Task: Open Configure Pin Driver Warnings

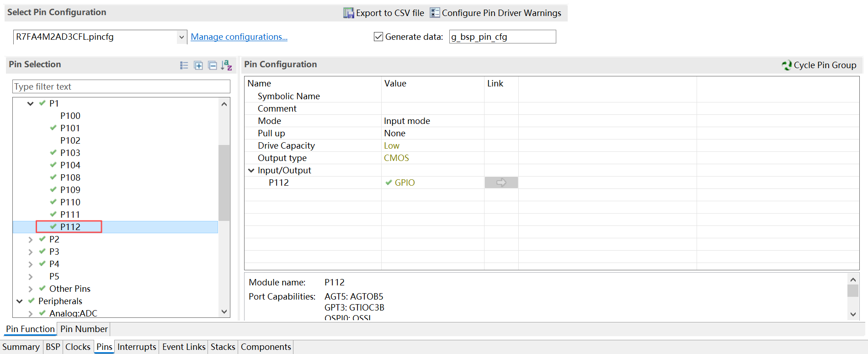Action: [x=496, y=13]
